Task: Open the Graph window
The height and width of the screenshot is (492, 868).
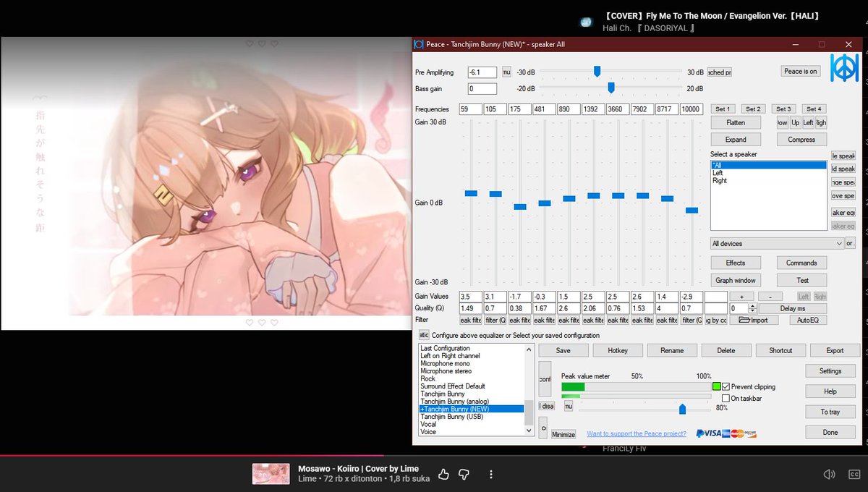Action: pos(736,280)
